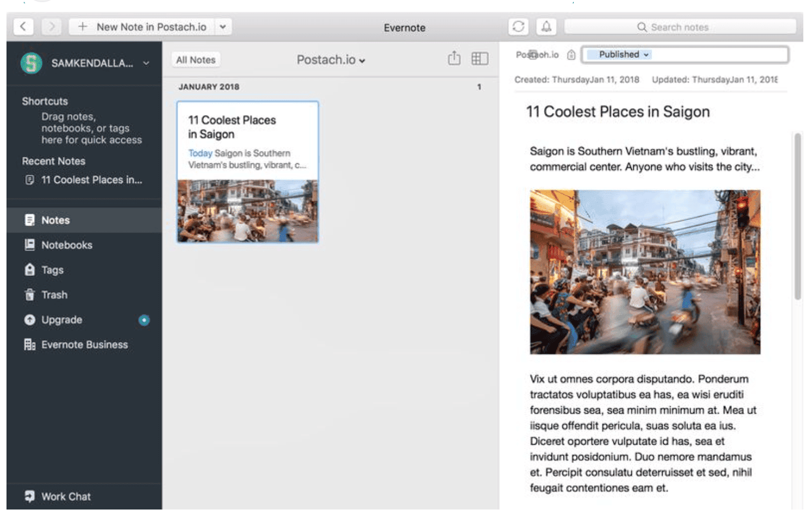
Task: Open the notifications bell icon
Action: [546, 27]
